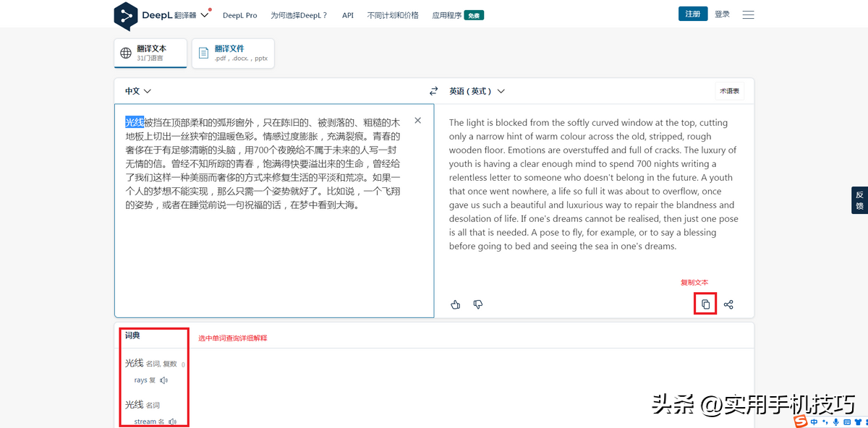Open the API menu item
The width and height of the screenshot is (868, 428).
[x=347, y=14]
